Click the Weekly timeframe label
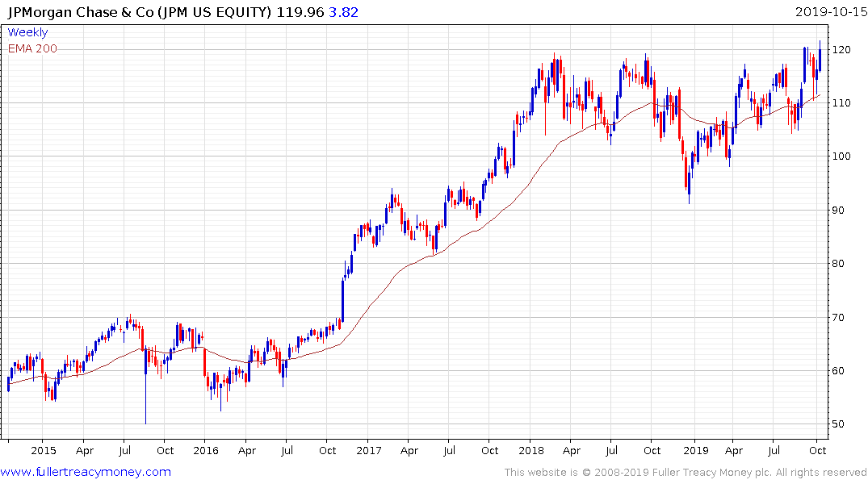The image size is (868, 484). (27, 32)
